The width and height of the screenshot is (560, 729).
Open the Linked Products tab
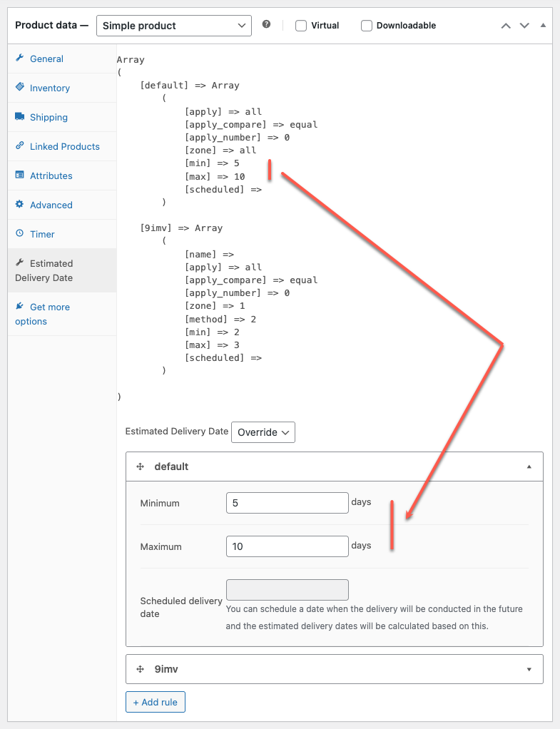tap(64, 146)
